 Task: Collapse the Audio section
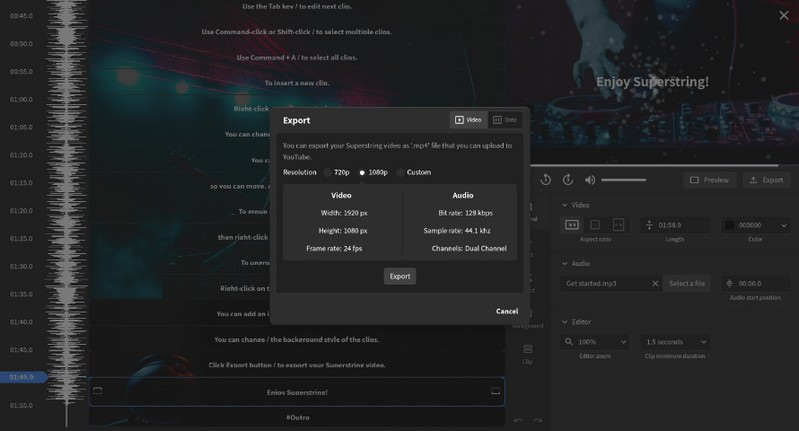pos(564,264)
